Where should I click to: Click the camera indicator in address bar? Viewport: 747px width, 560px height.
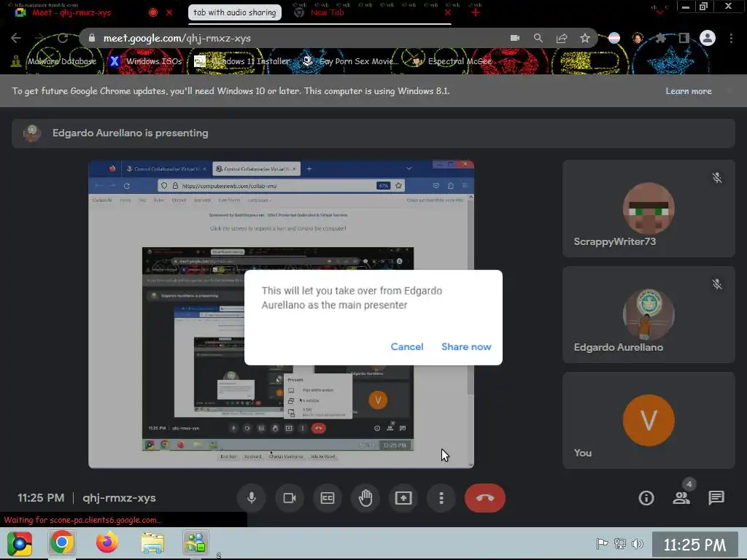[x=515, y=38]
